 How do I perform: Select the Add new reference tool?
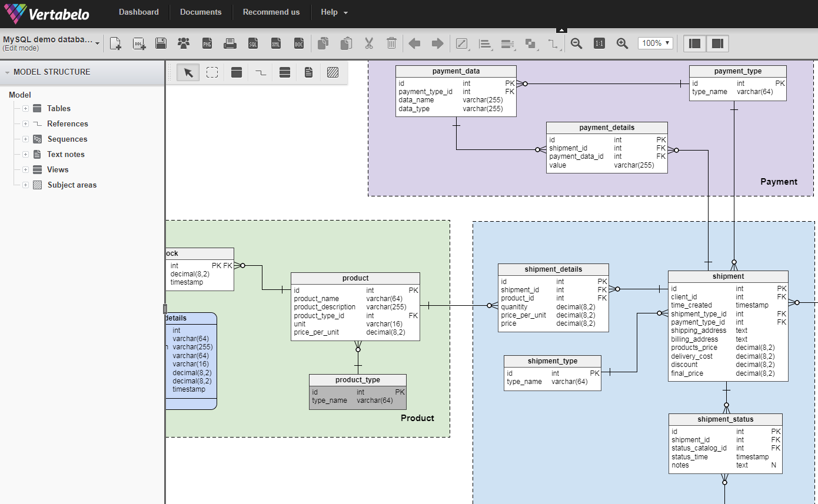click(x=261, y=72)
